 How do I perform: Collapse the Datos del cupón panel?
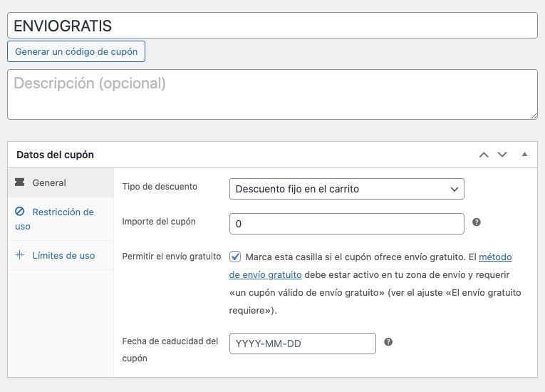pos(524,154)
